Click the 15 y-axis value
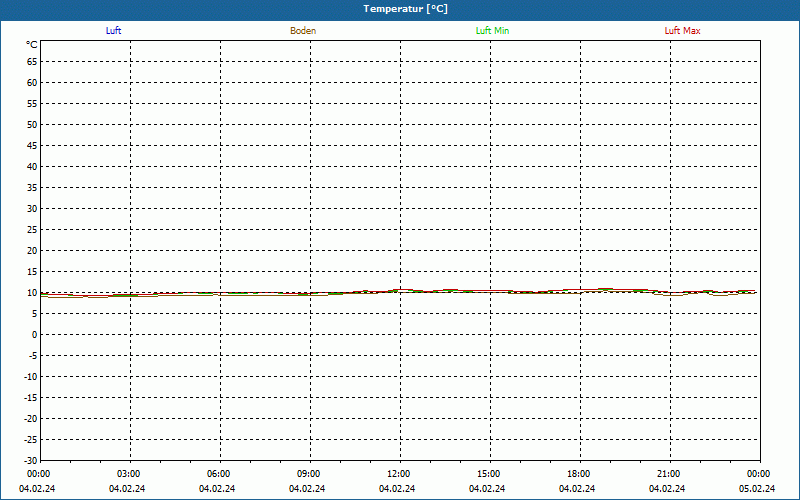The width and height of the screenshot is (800, 500). [x=32, y=272]
